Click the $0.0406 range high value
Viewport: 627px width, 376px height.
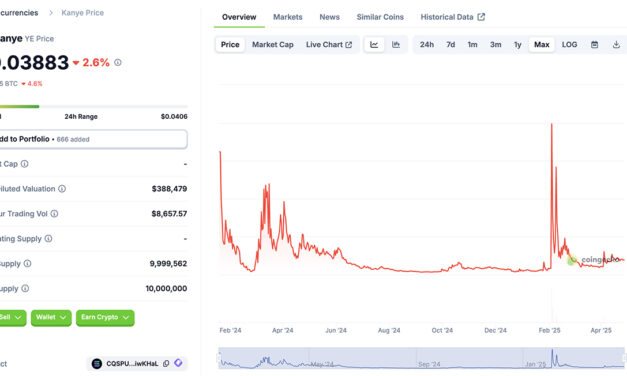click(x=174, y=116)
